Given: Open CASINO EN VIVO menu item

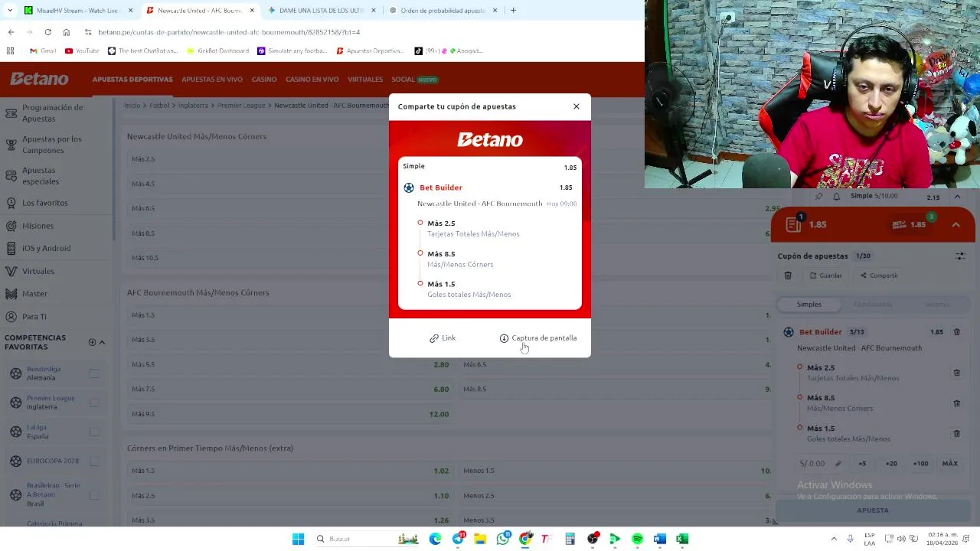Looking at the screenshot, I should (x=312, y=80).
